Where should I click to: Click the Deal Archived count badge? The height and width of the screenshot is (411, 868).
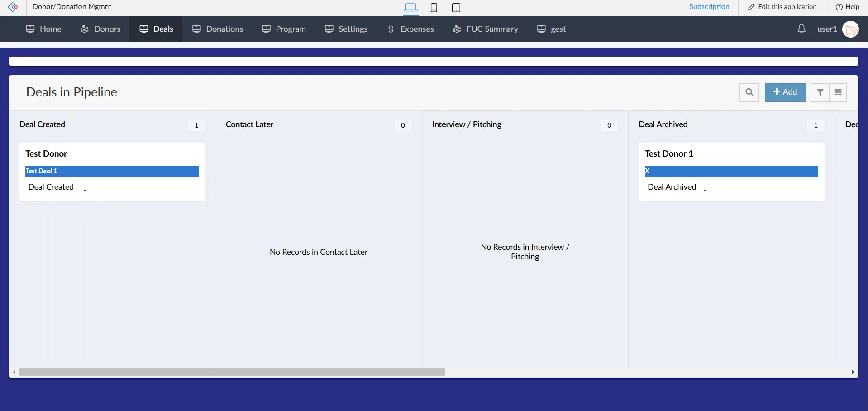(816, 125)
